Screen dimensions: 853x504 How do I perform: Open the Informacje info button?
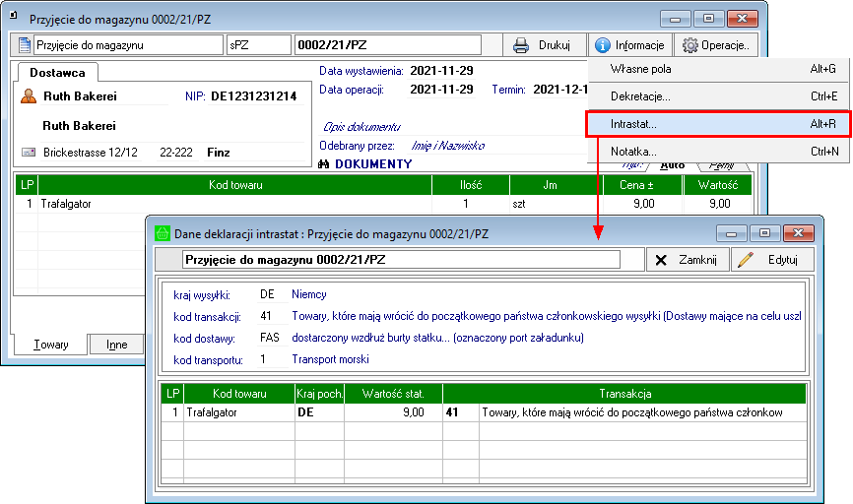(630, 45)
